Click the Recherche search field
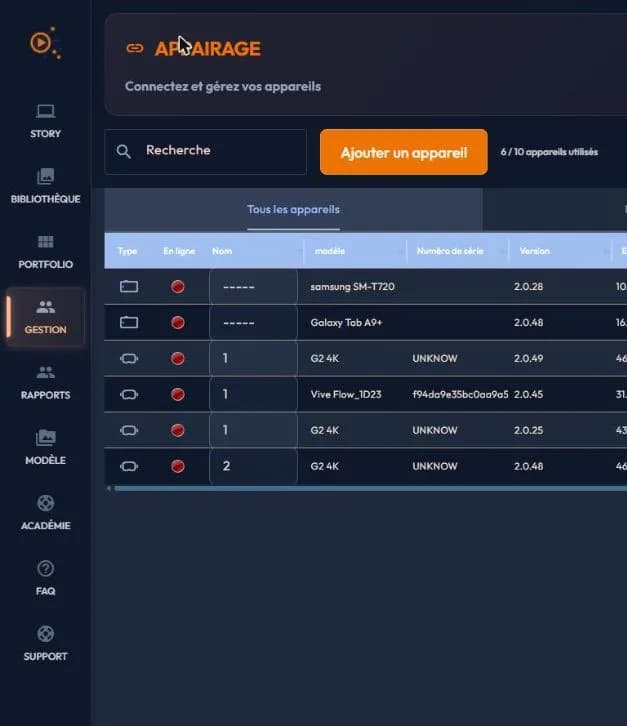The width and height of the screenshot is (627, 726). (x=206, y=151)
